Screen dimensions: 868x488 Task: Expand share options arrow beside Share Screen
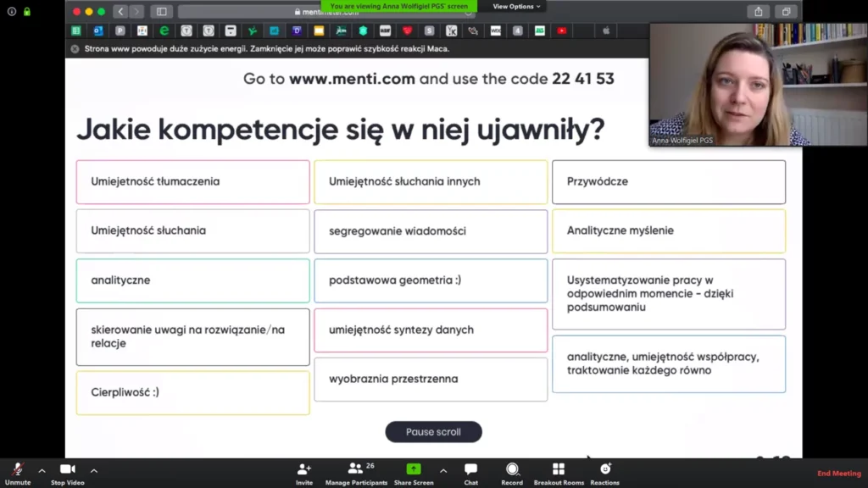coord(443,471)
